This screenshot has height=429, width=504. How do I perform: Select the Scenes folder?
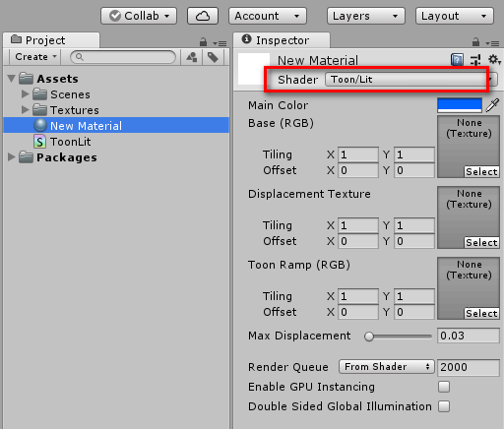tap(61, 94)
